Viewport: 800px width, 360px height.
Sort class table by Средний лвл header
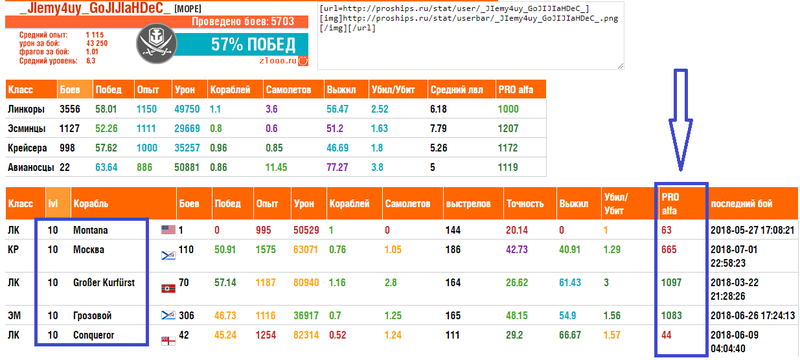(461, 90)
